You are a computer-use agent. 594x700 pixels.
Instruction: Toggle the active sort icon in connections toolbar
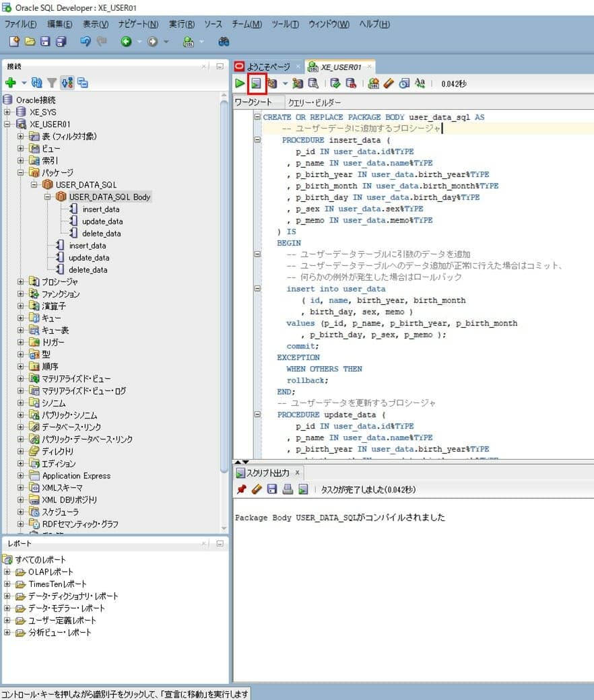(67, 83)
